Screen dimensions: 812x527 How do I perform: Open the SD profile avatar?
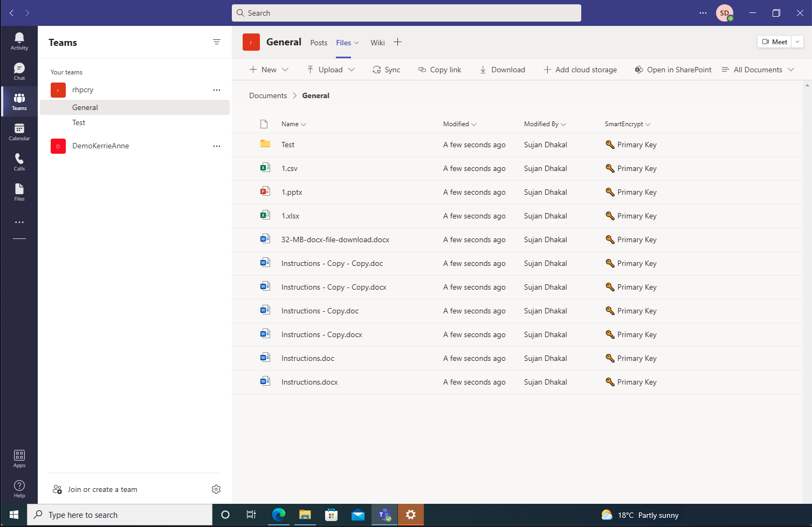click(725, 13)
